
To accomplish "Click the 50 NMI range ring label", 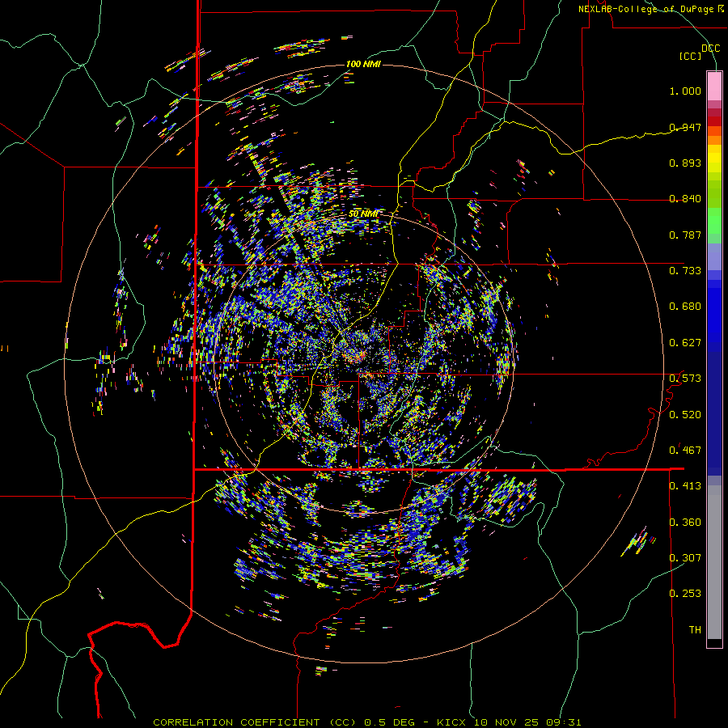I will point(363,214).
